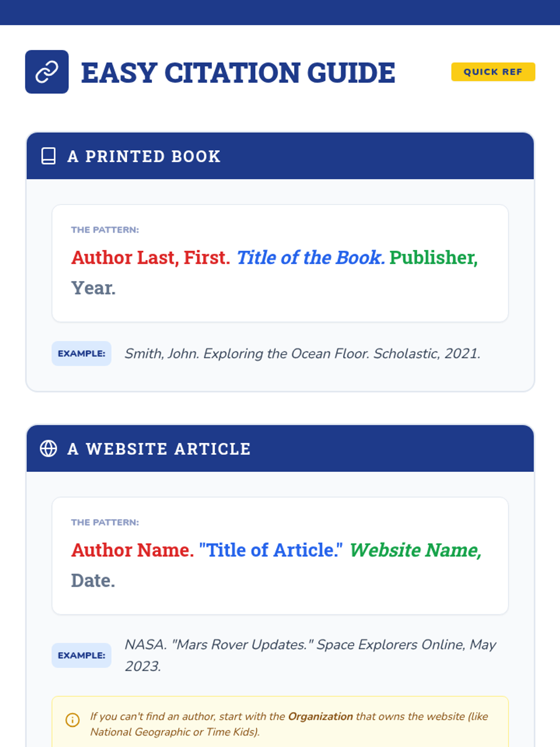This screenshot has height=747, width=560.
Task: Click the blue 'Title of Article.' text
Action: [271, 550]
